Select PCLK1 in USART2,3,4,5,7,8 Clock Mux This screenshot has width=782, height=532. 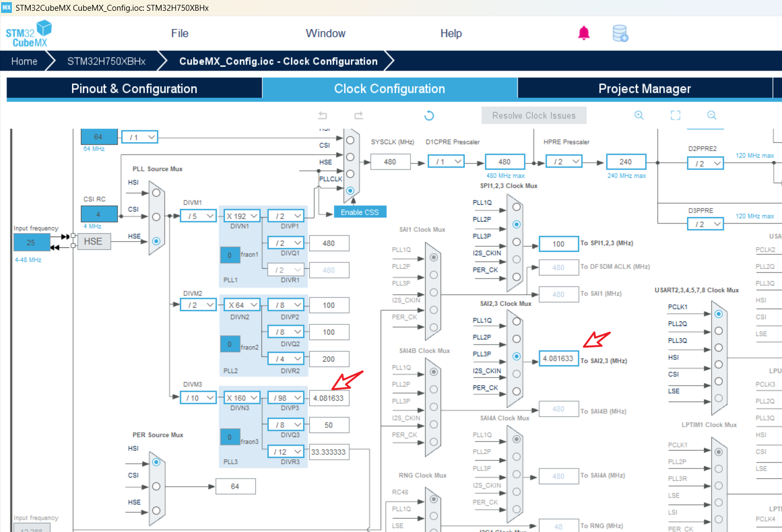click(x=718, y=314)
